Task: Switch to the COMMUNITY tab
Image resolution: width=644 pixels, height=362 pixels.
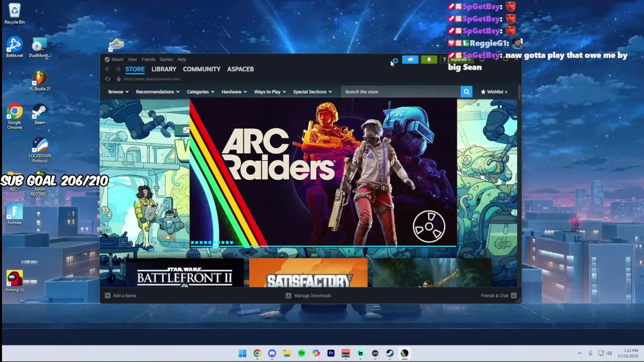Action: pos(202,69)
